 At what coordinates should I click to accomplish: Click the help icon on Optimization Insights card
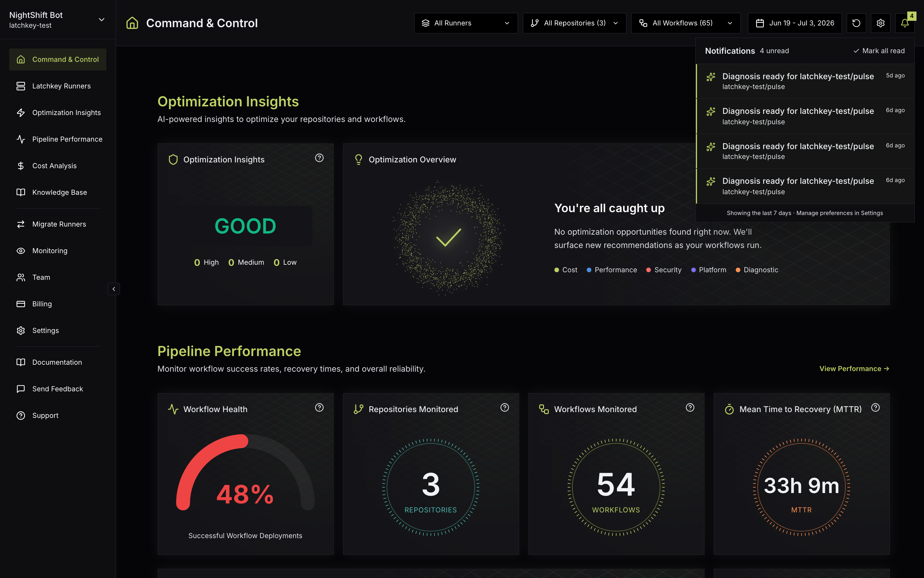(x=319, y=158)
